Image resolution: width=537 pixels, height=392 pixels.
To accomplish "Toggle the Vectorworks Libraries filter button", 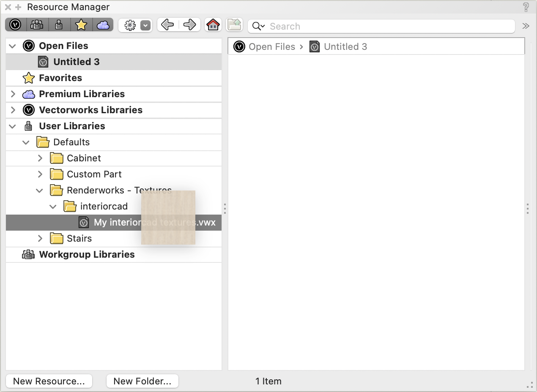I will tap(16, 25).
